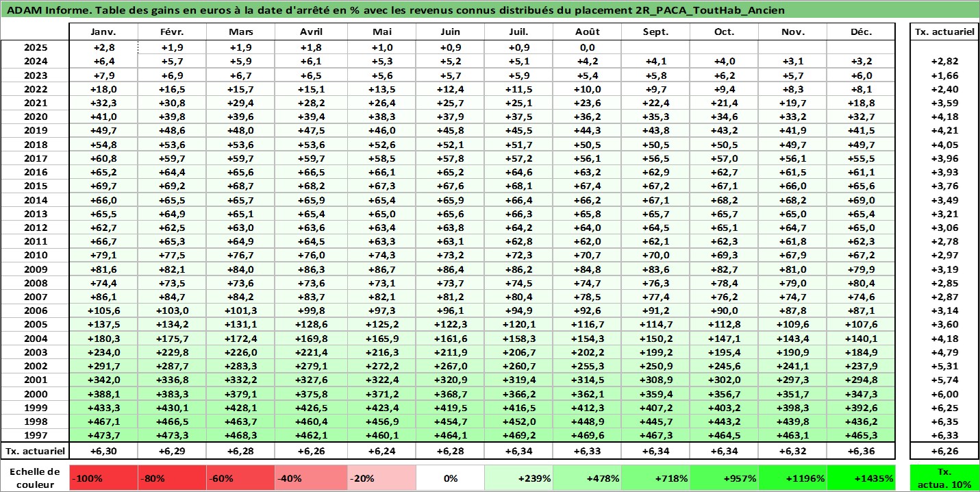Click the +86,7 cell for Mai 2009

[380, 269]
